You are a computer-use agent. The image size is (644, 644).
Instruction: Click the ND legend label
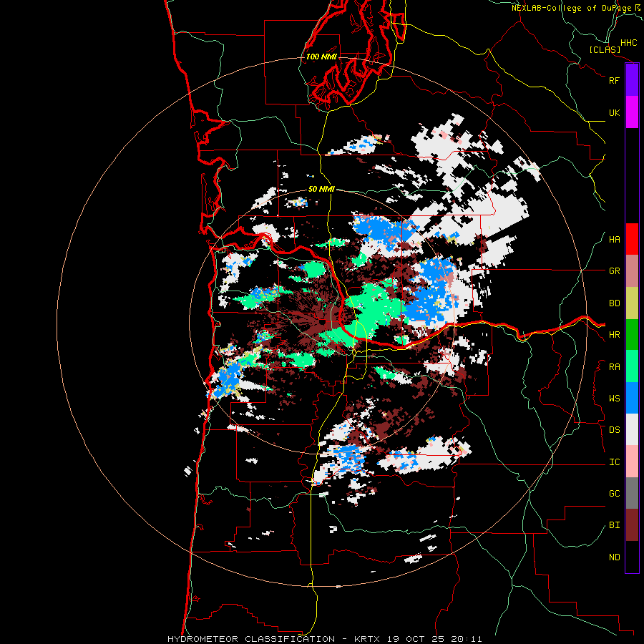614,557
